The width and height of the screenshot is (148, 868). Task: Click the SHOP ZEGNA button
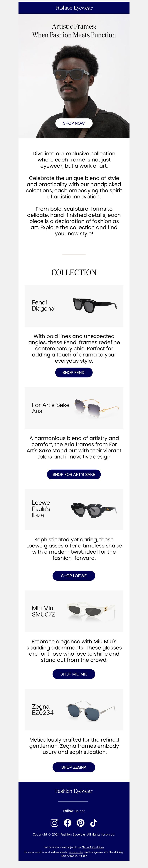tap(74, 767)
